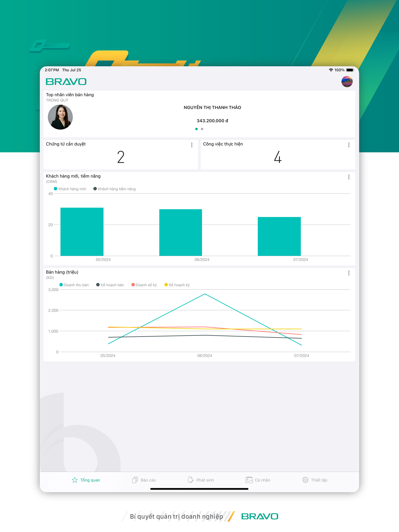399x532 pixels.
Task: Open the Thiết lập tab
Action: (x=315, y=480)
